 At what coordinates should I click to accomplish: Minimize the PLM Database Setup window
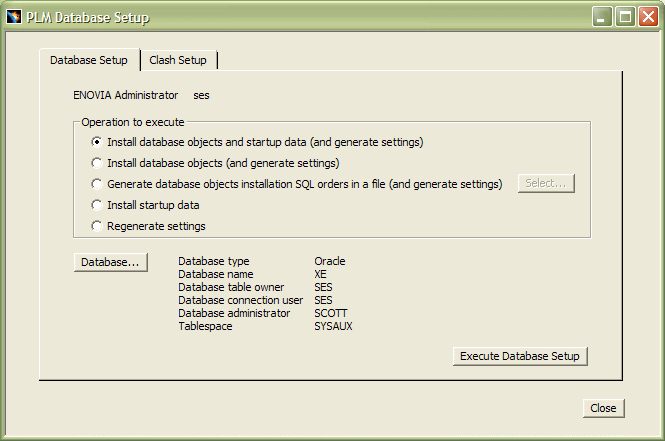(601, 17)
